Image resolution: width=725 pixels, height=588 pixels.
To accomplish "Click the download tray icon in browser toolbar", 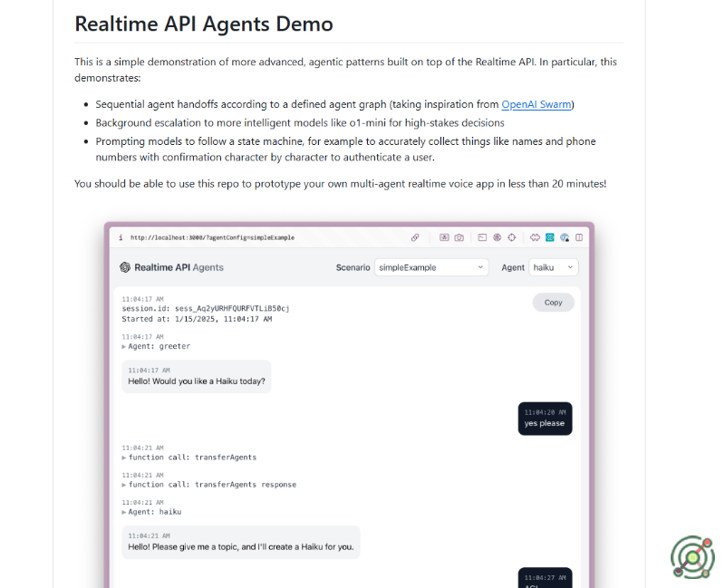I will point(444,237).
